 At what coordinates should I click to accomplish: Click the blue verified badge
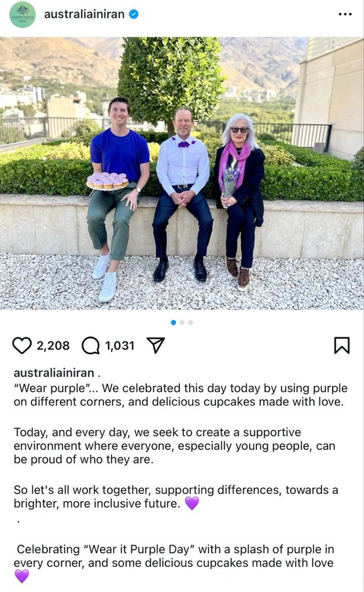coord(134,14)
